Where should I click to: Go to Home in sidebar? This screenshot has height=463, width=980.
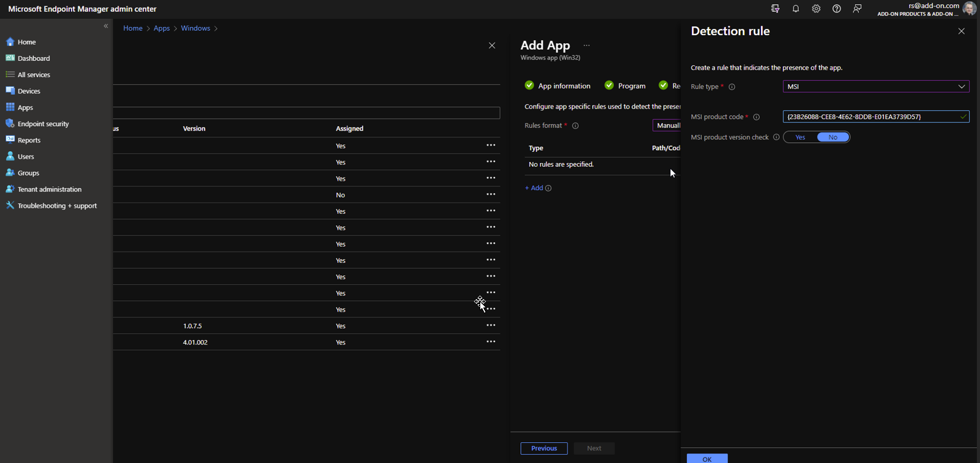point(26,42)
